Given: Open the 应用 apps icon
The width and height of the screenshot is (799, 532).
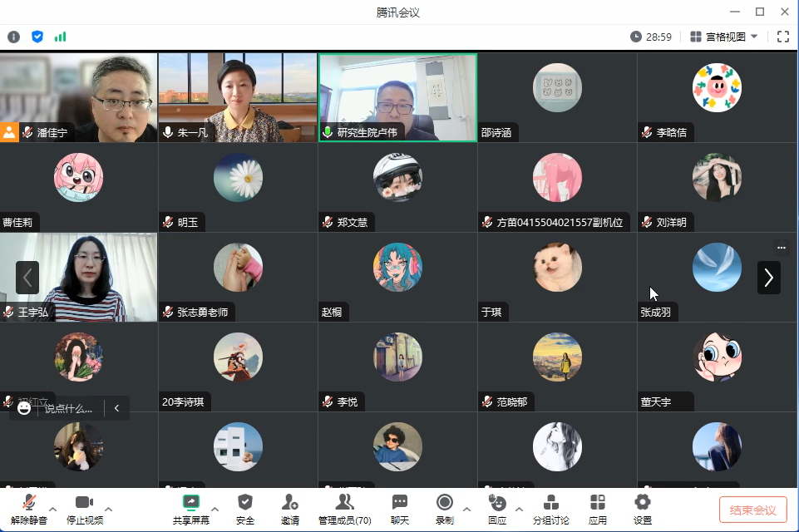Looking at the screenshot, I should point(597,503).
